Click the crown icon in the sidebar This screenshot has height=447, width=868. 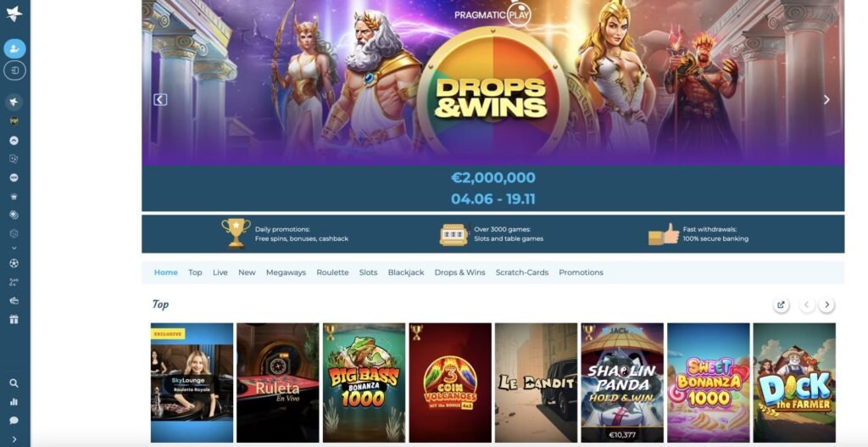[14, 197]
